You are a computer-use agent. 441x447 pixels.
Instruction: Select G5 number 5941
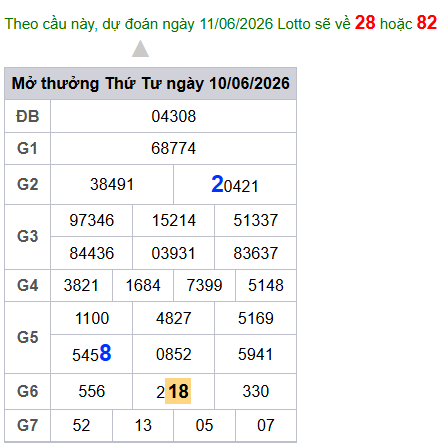pyautogui.click(x=255, y=354)
